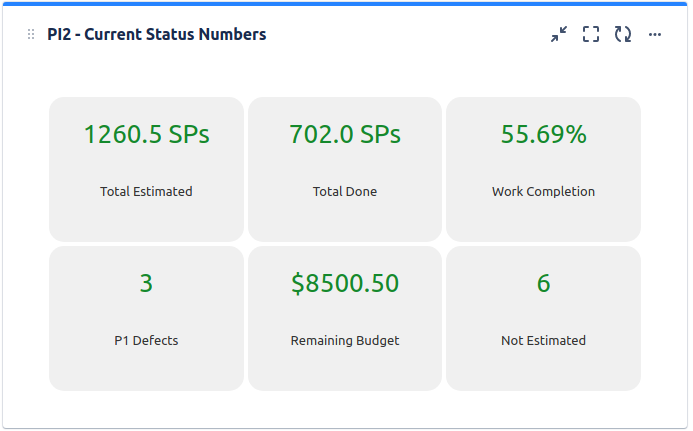Screen dimensions: 693x431
Task: Click the gadget title PI2 - Current Status Numbers
Action: [157, 34]
